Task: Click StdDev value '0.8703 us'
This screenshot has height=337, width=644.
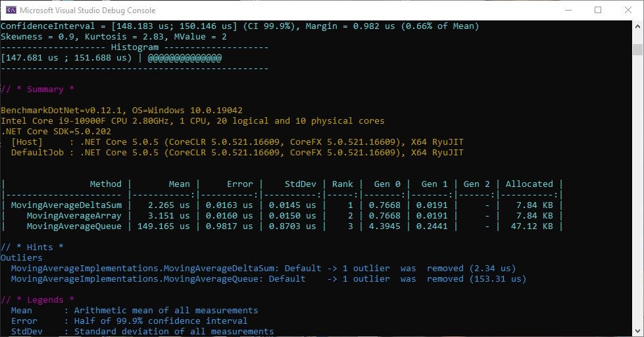Action: tap(293, 226)
